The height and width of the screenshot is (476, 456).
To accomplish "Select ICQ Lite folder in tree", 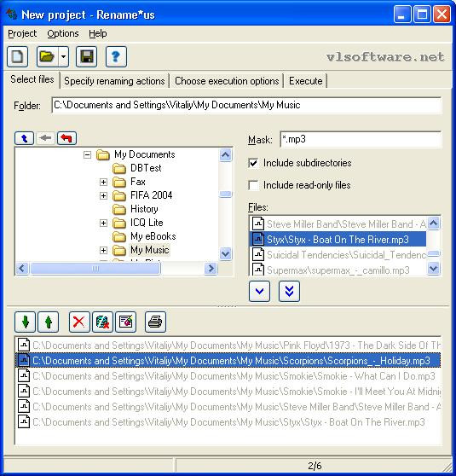I will 147,223.
